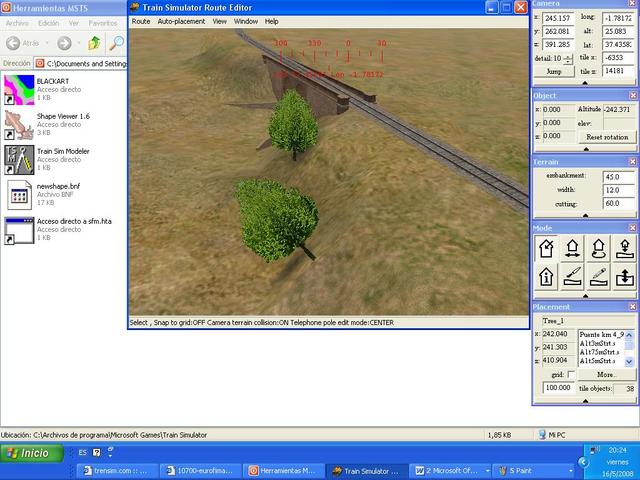Click the Reset rotation button

pyautogui.click(x=607, y=137)
